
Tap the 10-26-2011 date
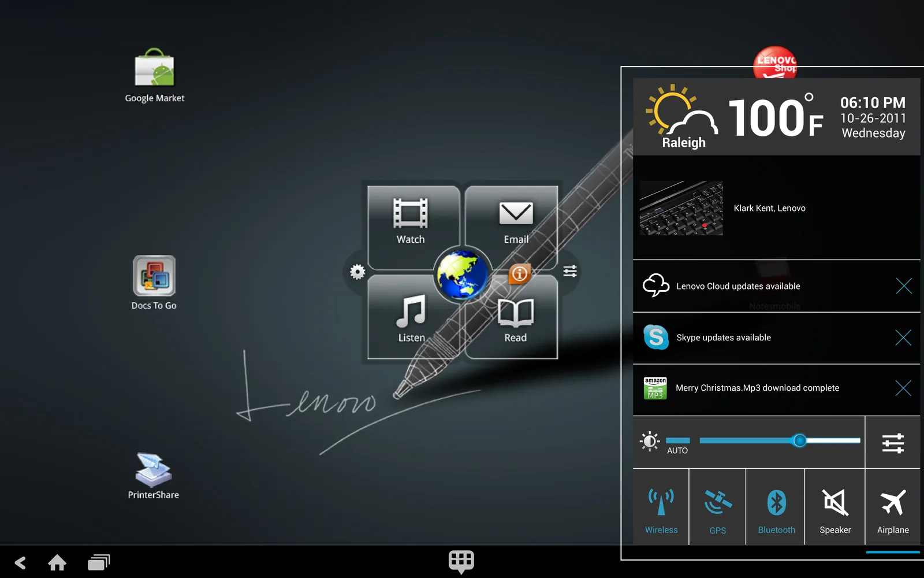tap(873, 118)
